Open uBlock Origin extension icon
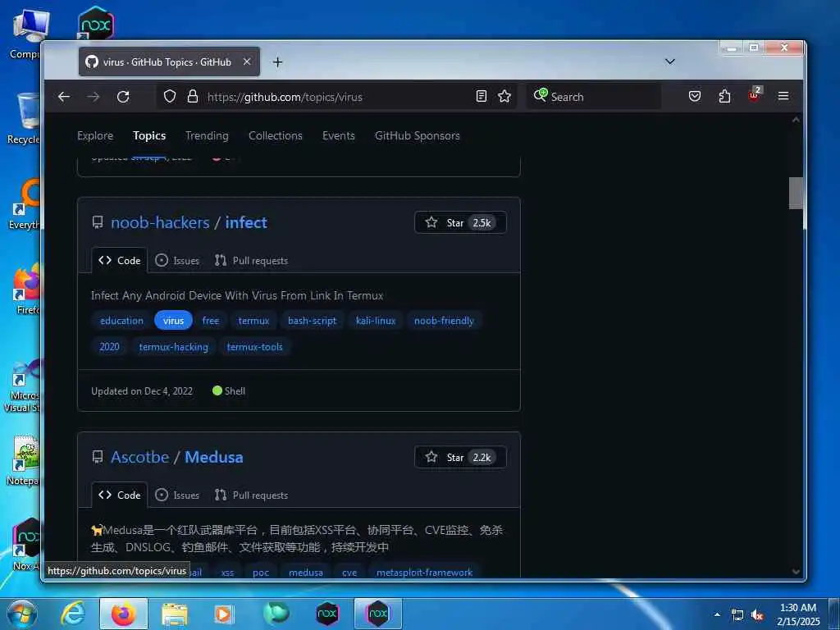 [x=755, y=95]
